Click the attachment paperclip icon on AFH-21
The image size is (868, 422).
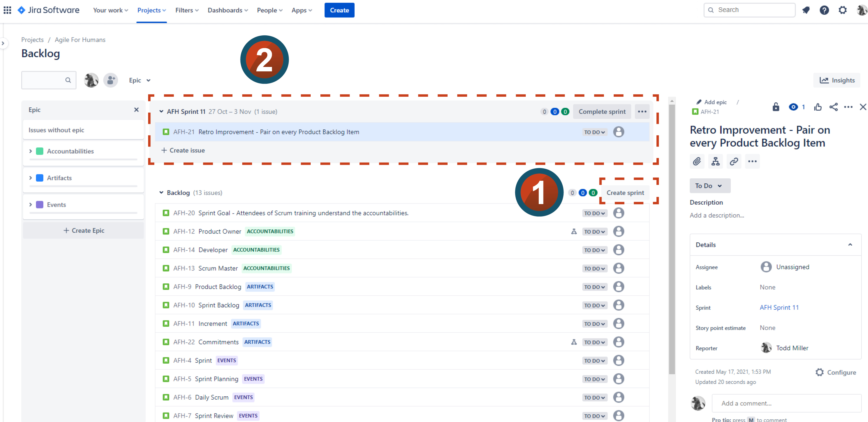(697, 162)
